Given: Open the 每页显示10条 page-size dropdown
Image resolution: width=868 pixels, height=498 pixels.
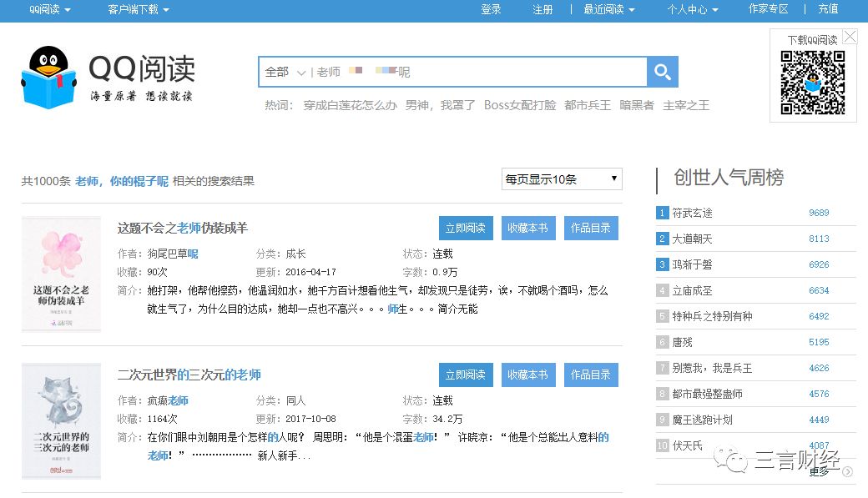Looking at the screenshot, I should pos(562,179).
